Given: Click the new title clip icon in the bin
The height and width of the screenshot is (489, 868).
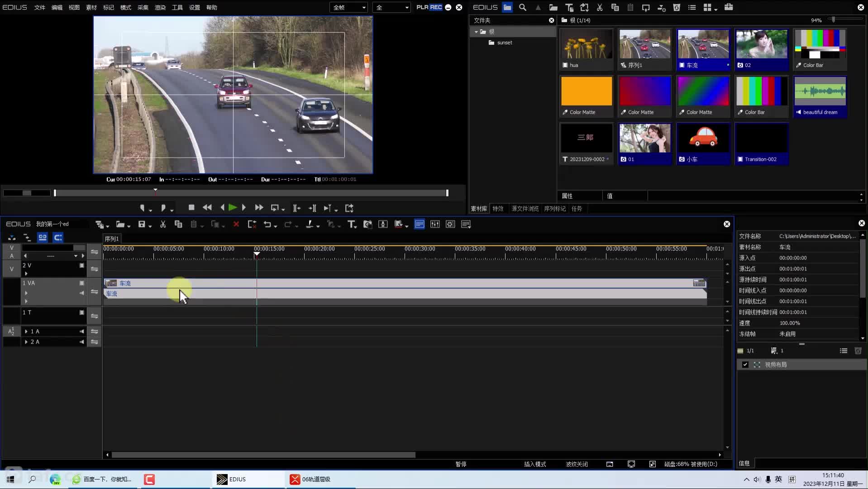Looking at the screenshot, I should (x=569, y=7).
